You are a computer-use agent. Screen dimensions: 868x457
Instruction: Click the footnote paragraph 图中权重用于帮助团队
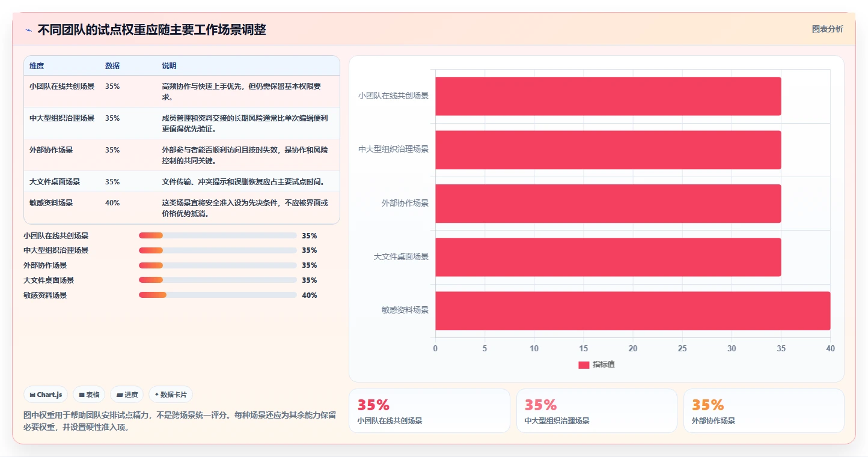click(180, 421)
